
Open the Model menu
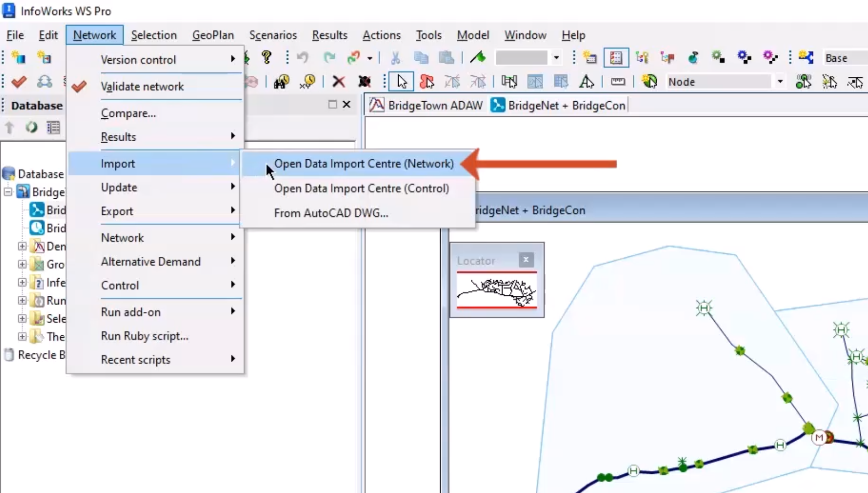[473, 35]
